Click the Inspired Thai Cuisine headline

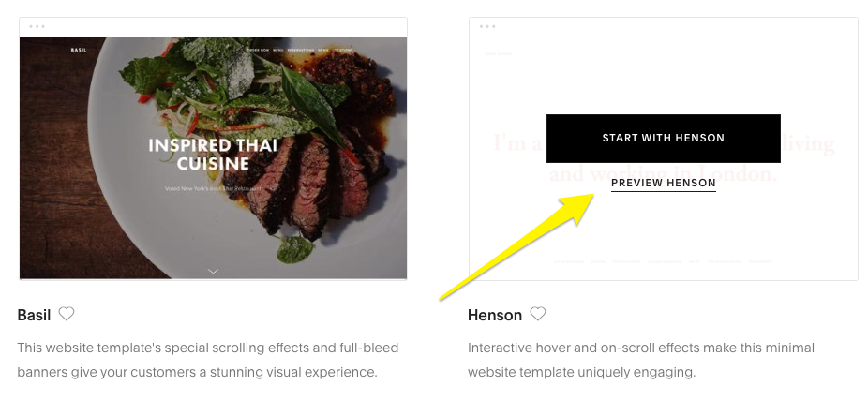213,155
